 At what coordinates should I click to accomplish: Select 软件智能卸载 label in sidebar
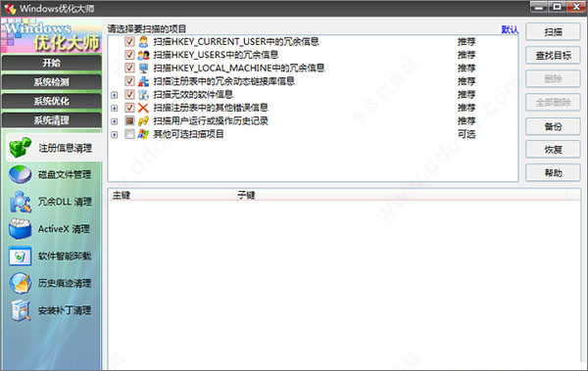65,255
